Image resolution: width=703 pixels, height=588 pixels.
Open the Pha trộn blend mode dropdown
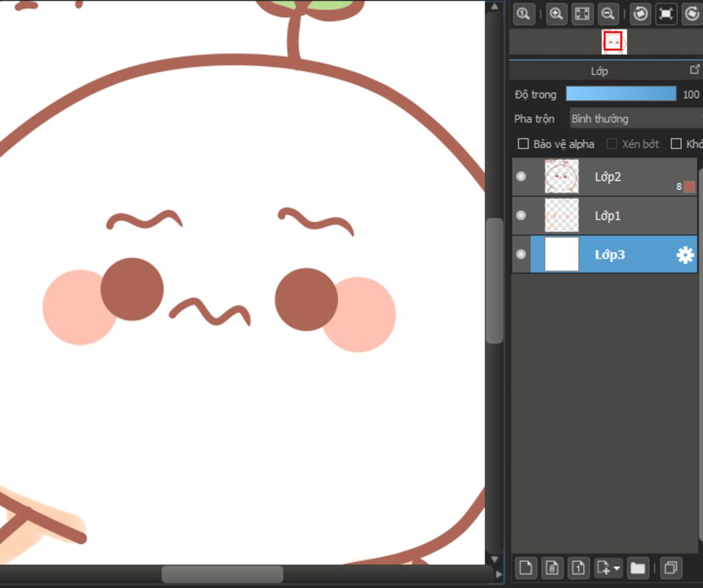(x=636, y=119)
